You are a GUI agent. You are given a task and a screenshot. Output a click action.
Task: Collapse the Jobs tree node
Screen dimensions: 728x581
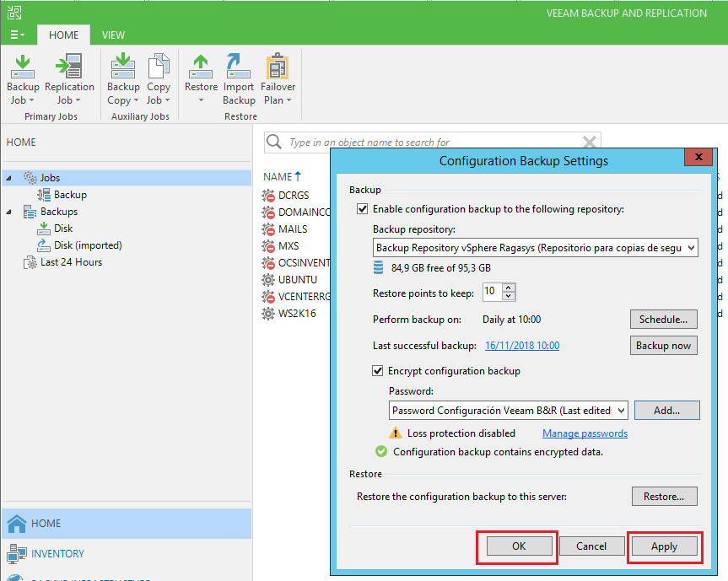pos(8,178)
